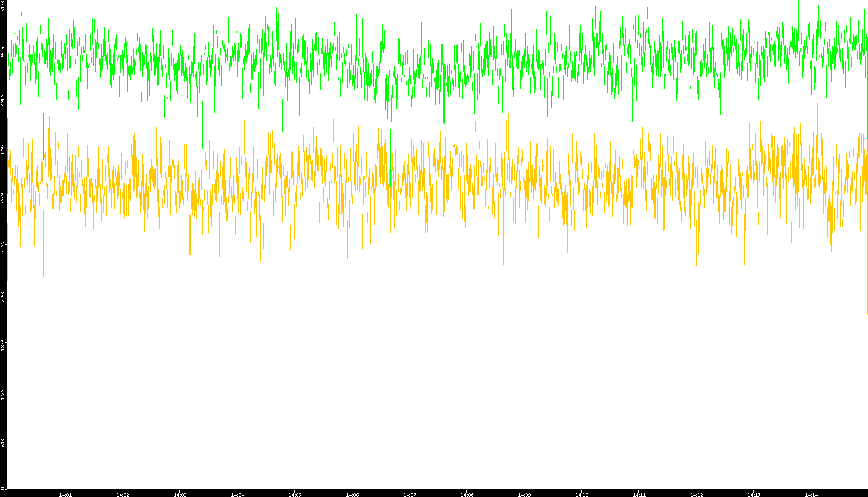Click the 14:13 time axis label
The image size is (868, 497).
click(754, 495)
